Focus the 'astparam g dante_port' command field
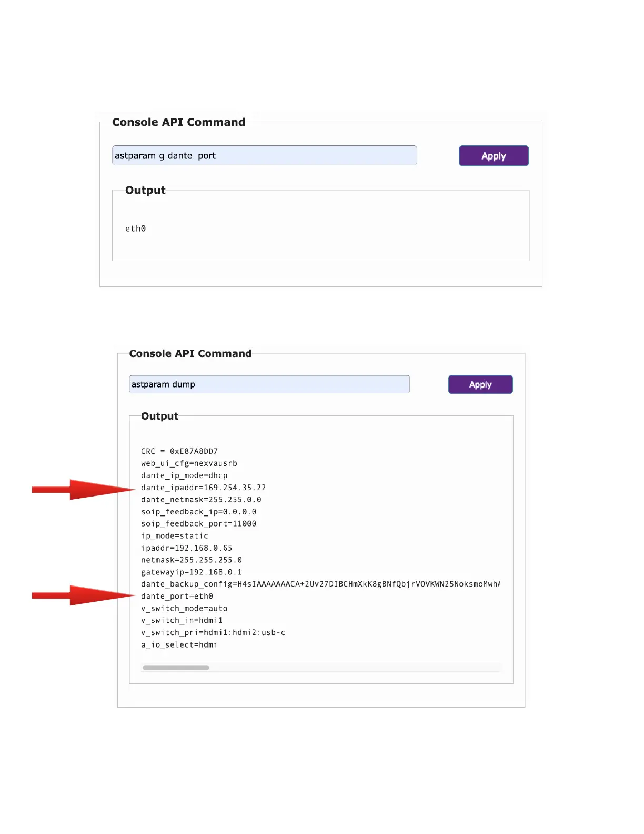644x834 pixels. click(264, 156)
